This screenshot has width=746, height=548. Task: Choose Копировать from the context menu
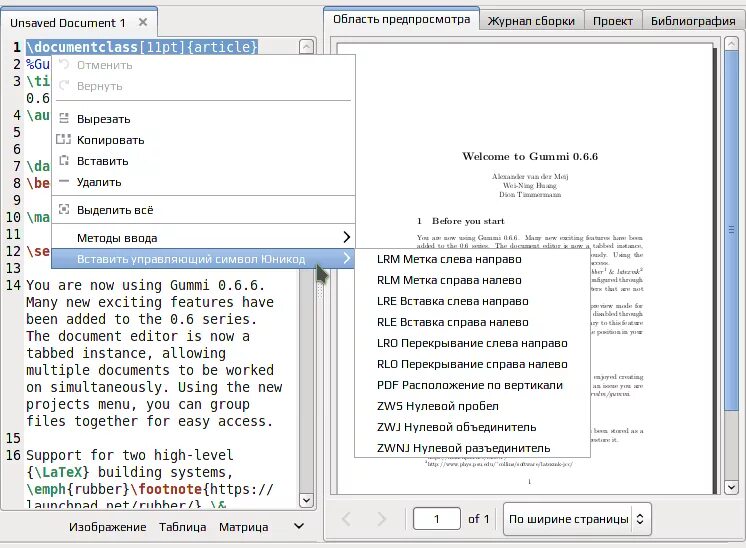click(203, 140)
